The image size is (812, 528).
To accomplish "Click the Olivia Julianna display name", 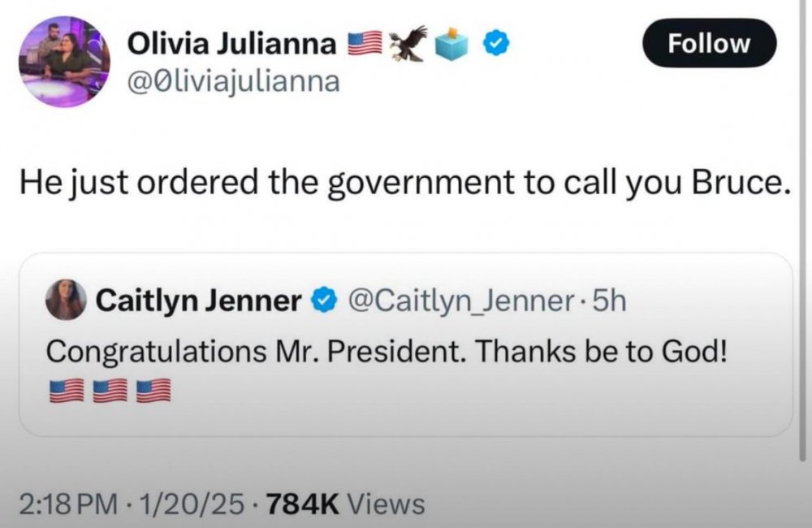I will click(231, 44).
